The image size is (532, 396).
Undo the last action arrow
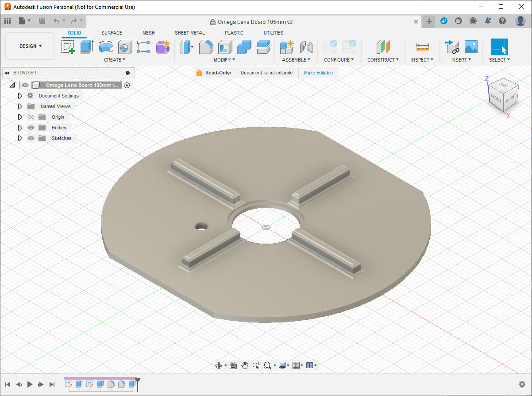tap(56, 21)
